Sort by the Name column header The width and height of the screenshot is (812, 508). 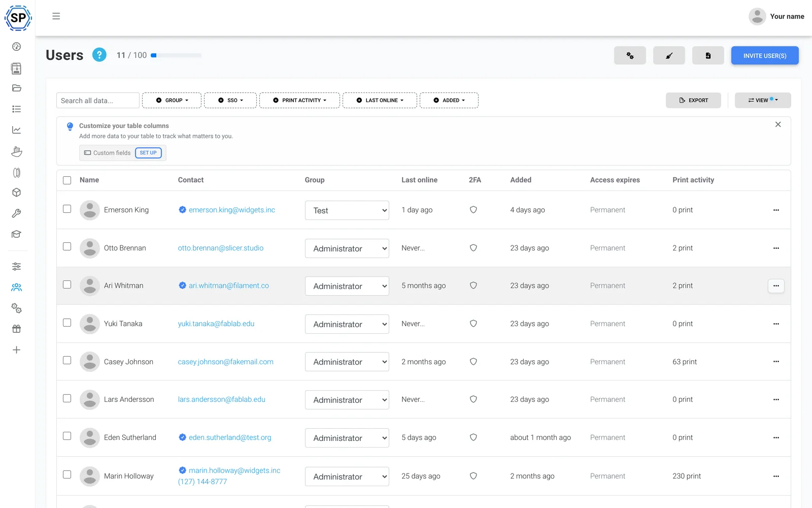click(x=89, y=180)
